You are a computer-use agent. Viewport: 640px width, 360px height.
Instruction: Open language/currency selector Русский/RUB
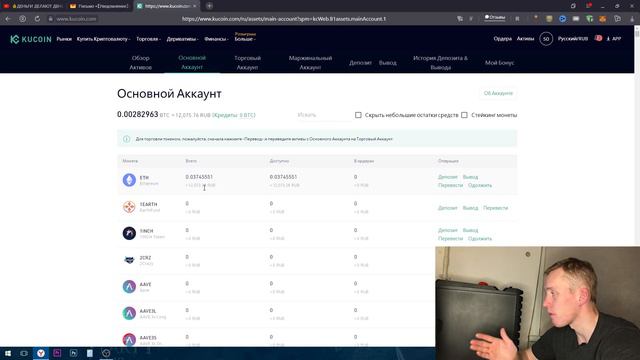click(573, 39)
